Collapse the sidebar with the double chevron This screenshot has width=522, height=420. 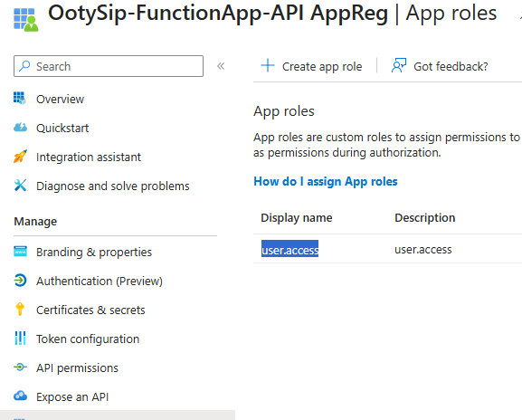point(221,66)
